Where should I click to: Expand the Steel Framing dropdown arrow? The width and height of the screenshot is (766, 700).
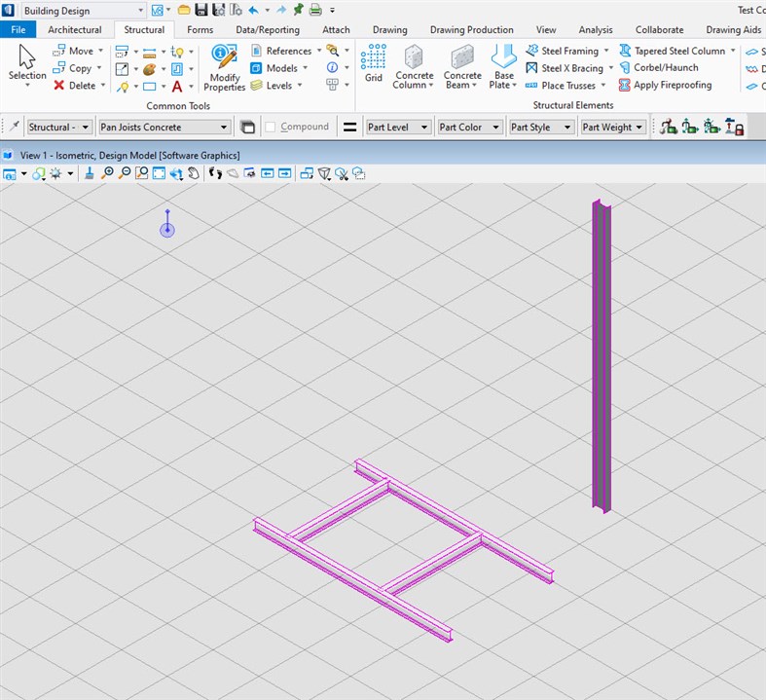(x=606, y=51)
